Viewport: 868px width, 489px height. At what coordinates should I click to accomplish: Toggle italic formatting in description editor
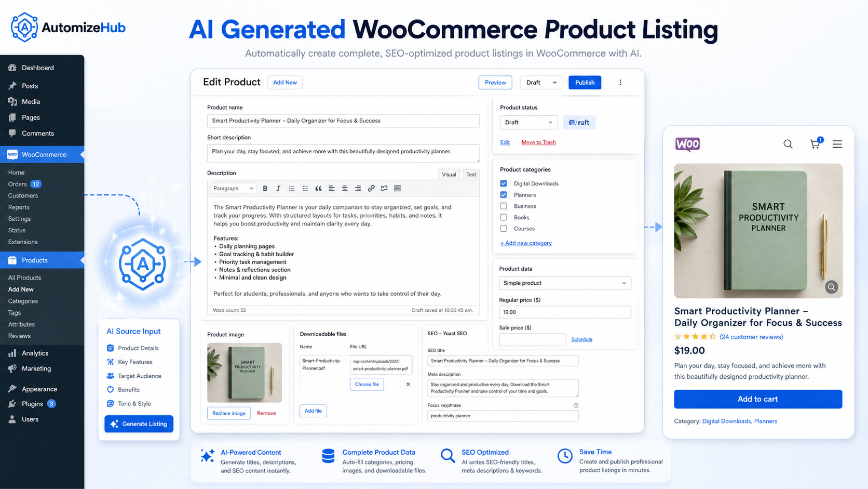(x=278, y=189)
